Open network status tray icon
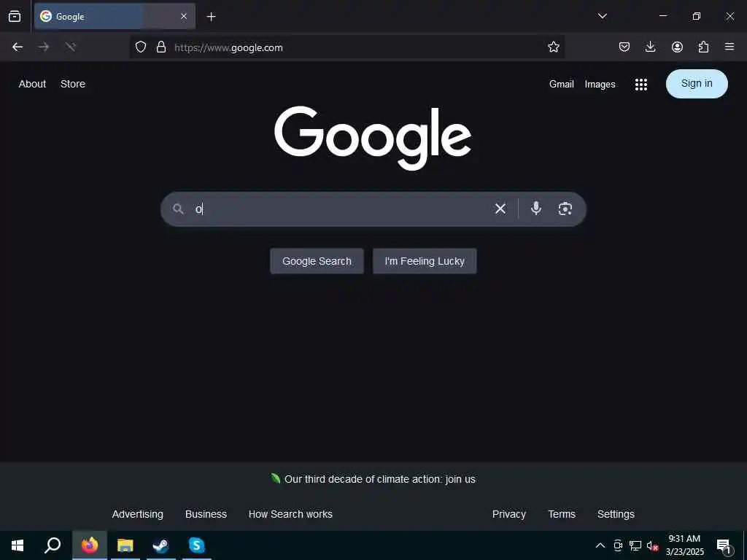747x560 pixels. [635, 545]
